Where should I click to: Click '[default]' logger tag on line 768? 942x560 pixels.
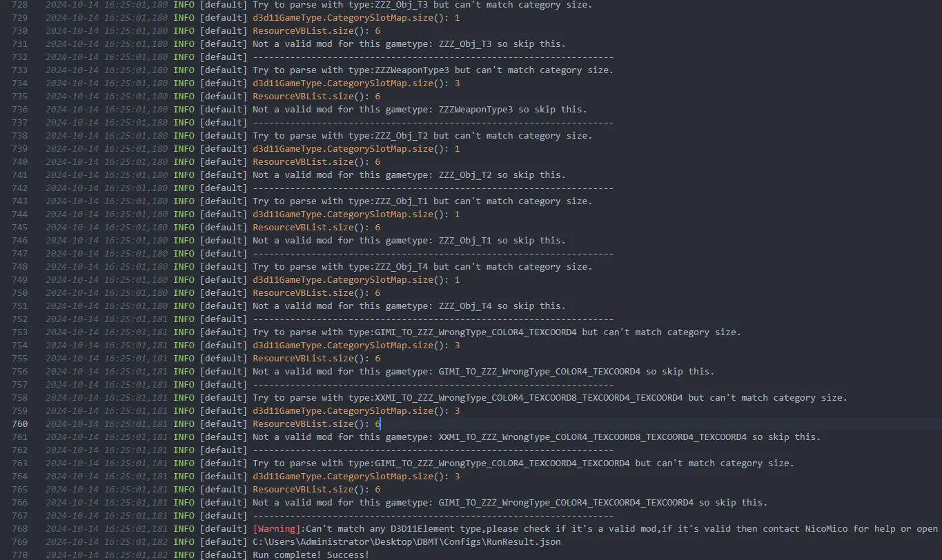tap(224, 529)
